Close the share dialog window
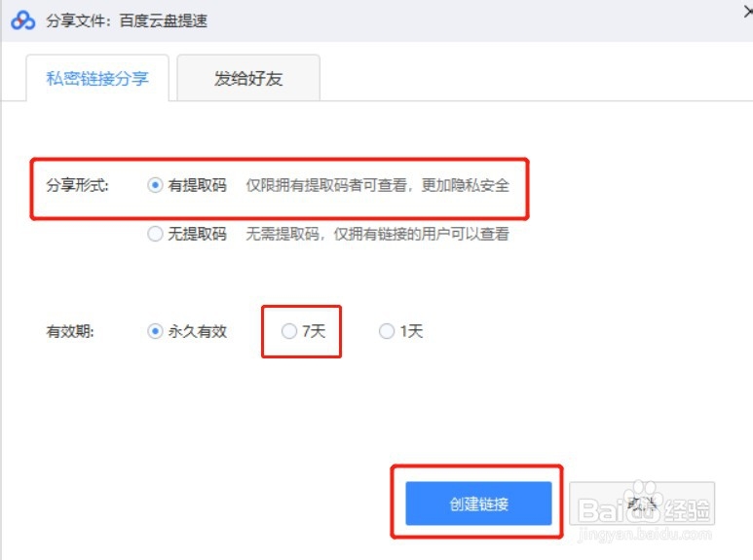Viewport: 753px width, 560px height. [x=748, y=12]
